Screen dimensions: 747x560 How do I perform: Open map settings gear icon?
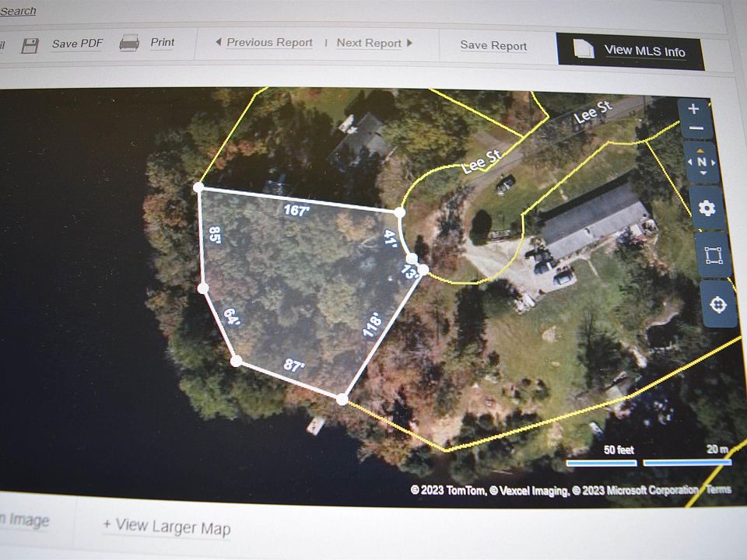707,208
